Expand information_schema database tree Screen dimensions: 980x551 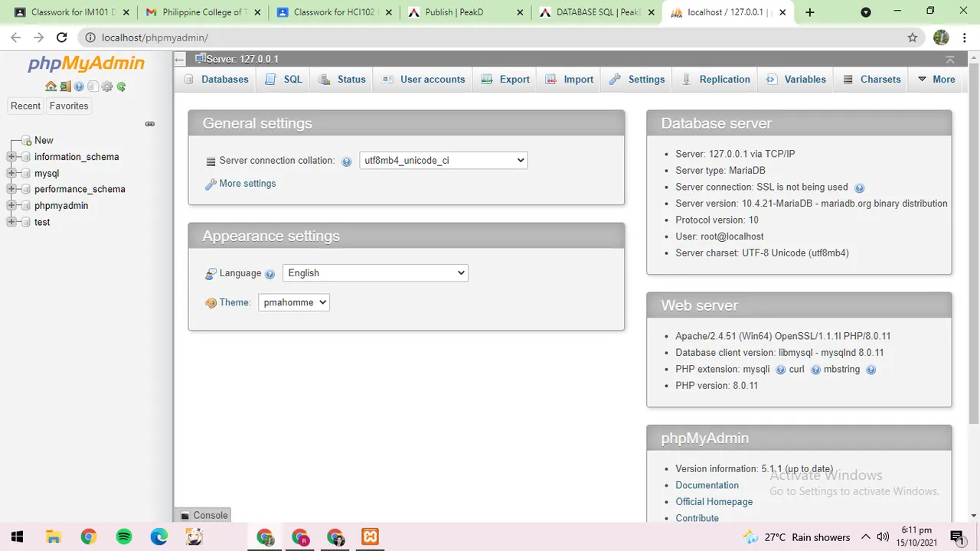11,157
